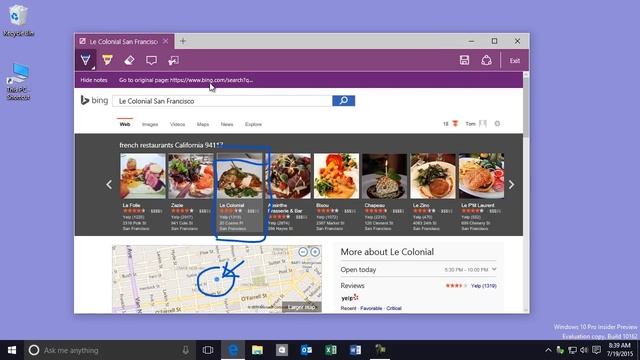The height and width of the screenshot is (360, 640).
Task: Switch to the Videos tab
Action: point(178,124)
